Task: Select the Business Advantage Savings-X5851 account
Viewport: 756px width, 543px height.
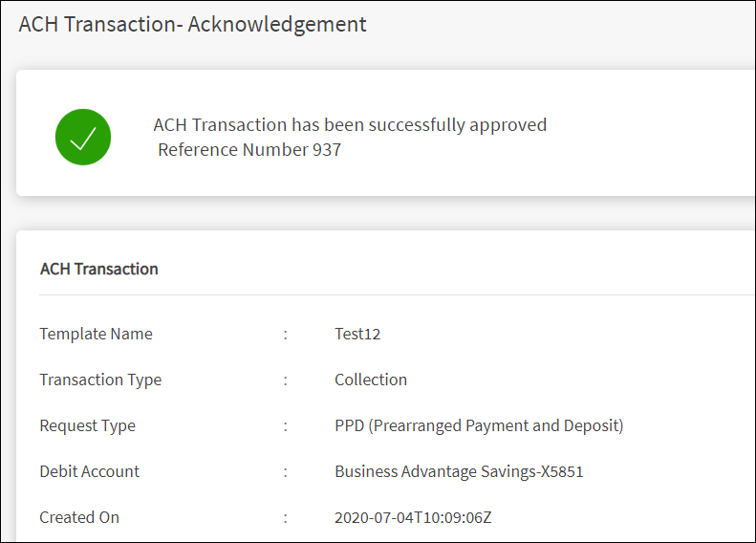Action: [459, 471]
